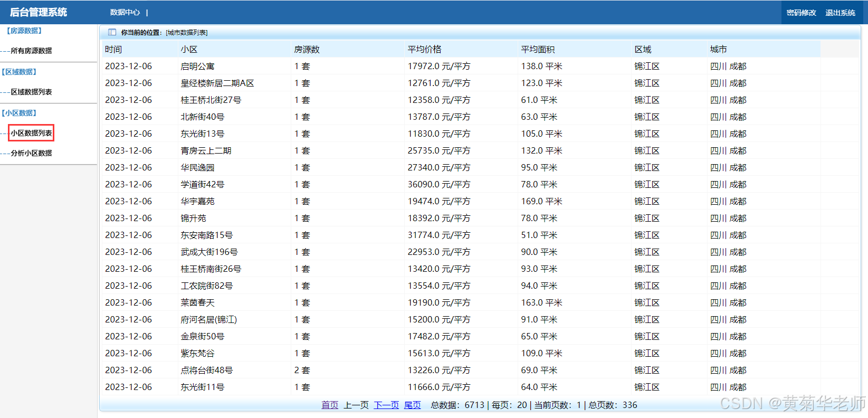Click the 后台管理系统 title logo
The width and height of the screenshot is (868, 418).
click(x=39, y=12)
